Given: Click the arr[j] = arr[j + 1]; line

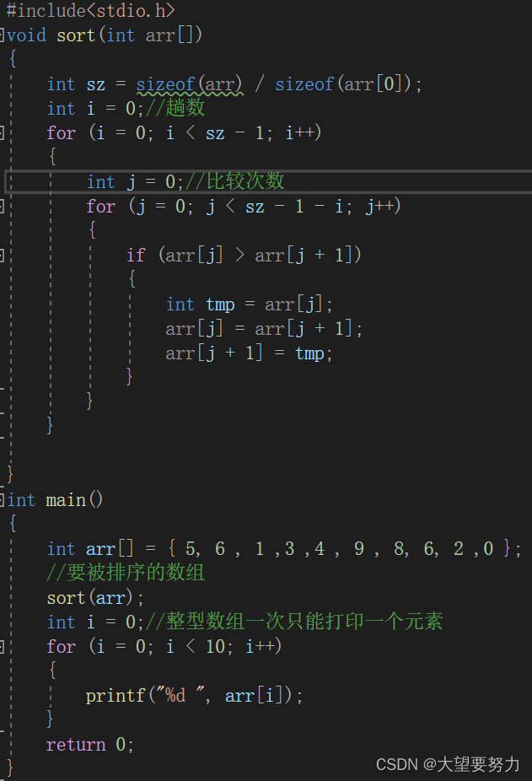Looking at the screenshot, I should [264, 328].
